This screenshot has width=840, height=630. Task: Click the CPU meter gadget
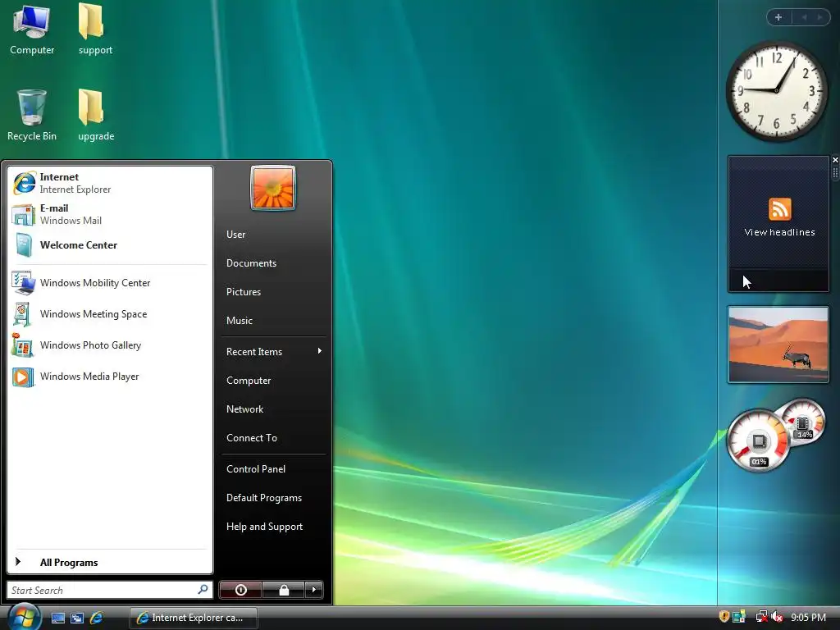(x=757, y=441)
